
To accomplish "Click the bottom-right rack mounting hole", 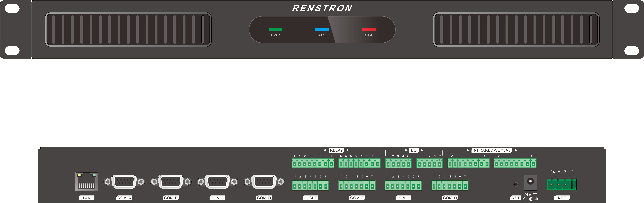I will [631, 51].
